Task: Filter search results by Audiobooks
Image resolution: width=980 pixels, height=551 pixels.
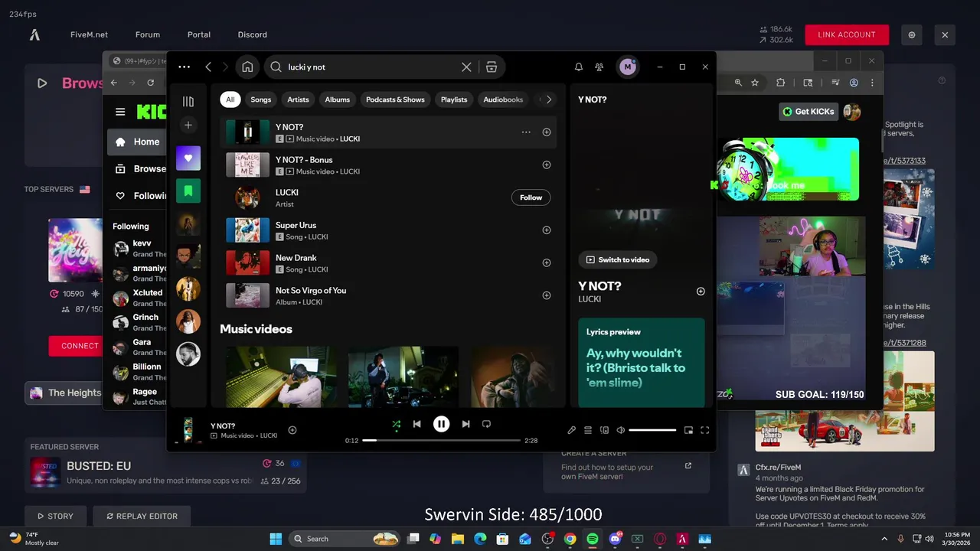Action: point(503,99)
